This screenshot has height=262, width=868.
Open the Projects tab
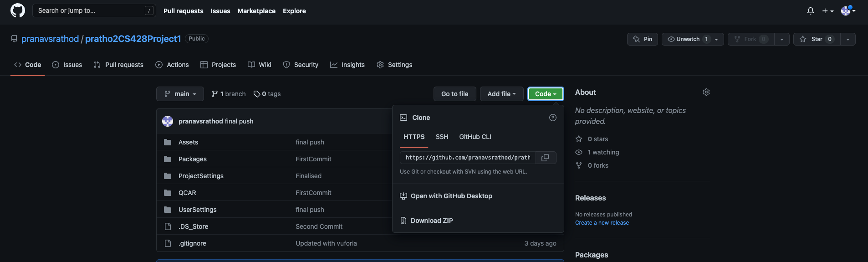pyautogui.click(x=218, y=65)
